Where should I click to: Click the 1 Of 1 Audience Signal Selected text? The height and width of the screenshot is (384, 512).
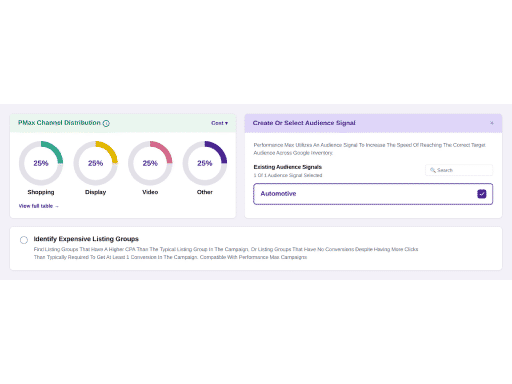(288, 175)
